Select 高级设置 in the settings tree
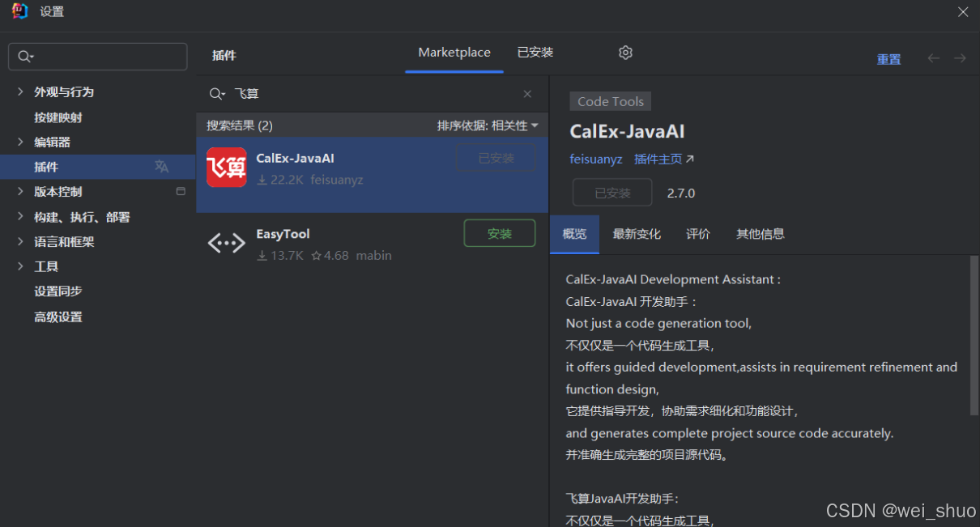 tap(58, 317)
